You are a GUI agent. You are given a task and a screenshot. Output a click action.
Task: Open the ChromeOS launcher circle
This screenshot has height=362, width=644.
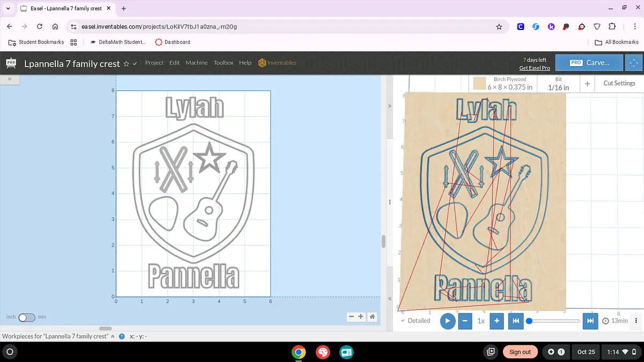(x=9, y=352)
